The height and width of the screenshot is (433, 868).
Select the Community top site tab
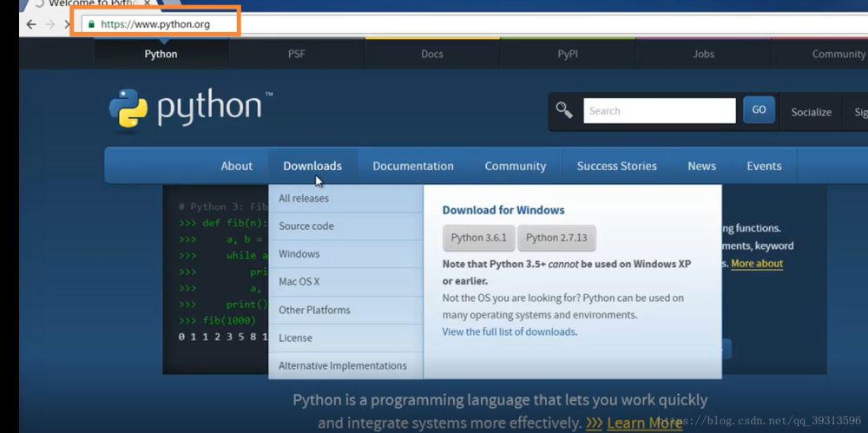pyautogui.click(x=820, y=54)
